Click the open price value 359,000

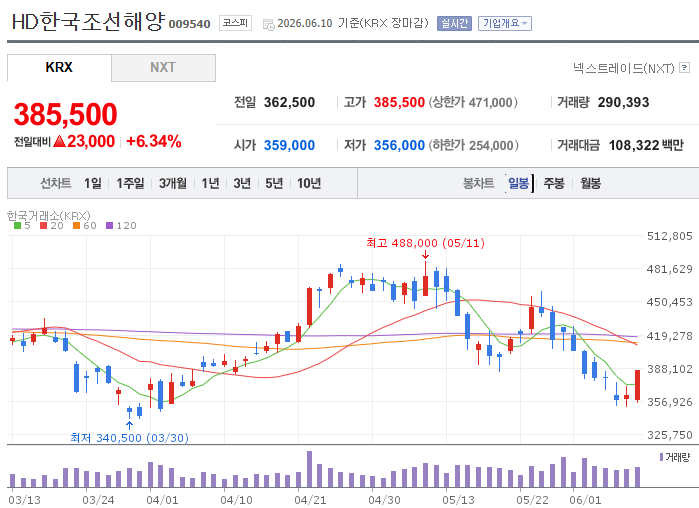pos(289,145)
